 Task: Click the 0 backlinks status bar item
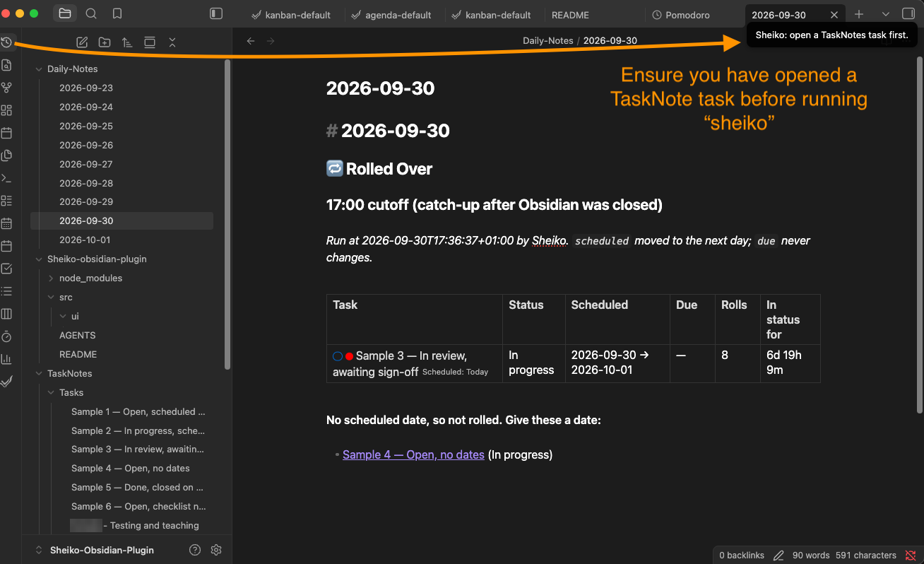(x=742, y=556)
